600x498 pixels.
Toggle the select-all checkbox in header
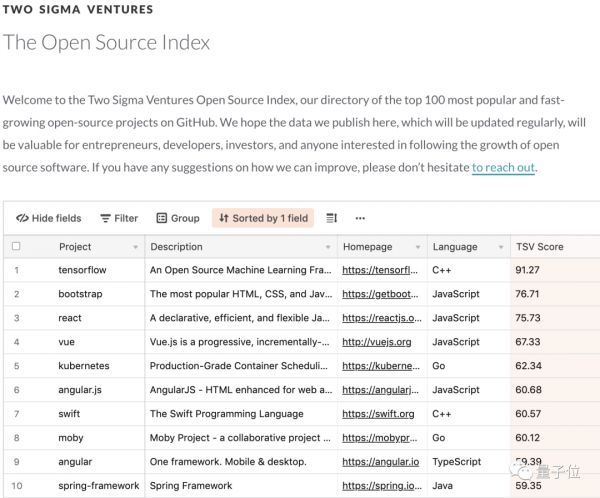click(15, 246)
